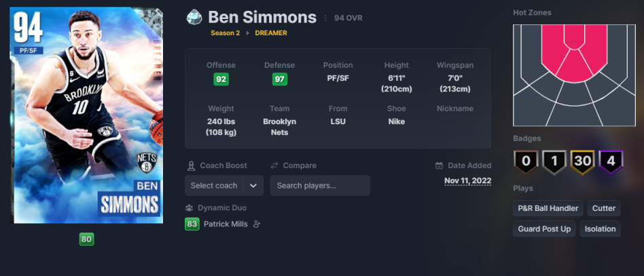
Task: Expand coach list with the chevron arrow
Action: 253,185
